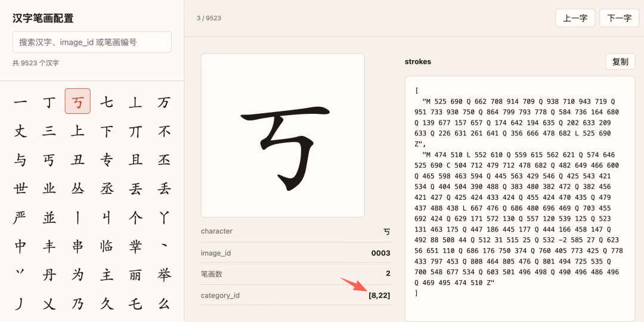
Task: Click the strokes section label
Action: point(418,61)
